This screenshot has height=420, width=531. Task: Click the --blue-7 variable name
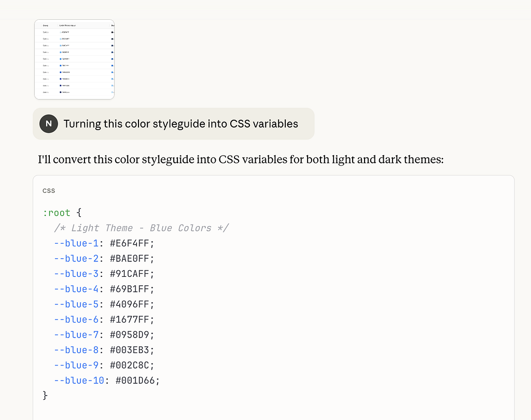[x=76, y=334]
